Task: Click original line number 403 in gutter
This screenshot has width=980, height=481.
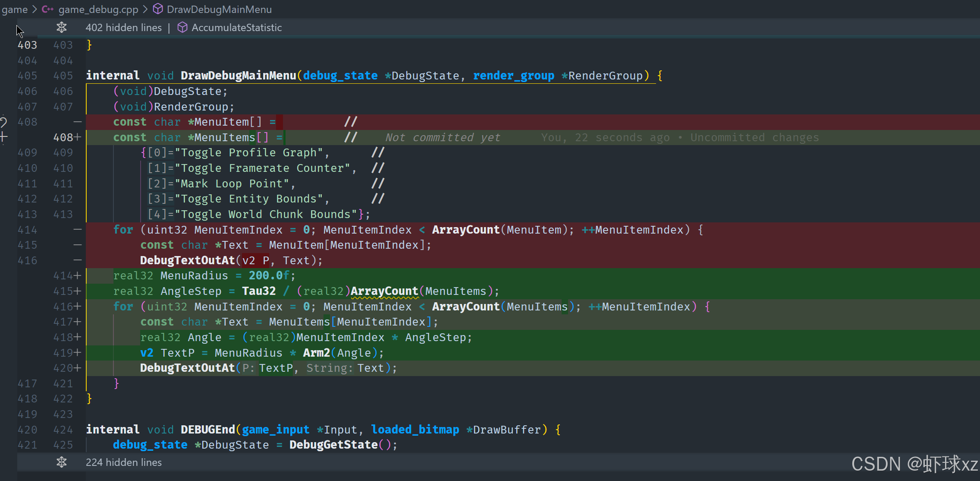Action: tap(27, 45)
